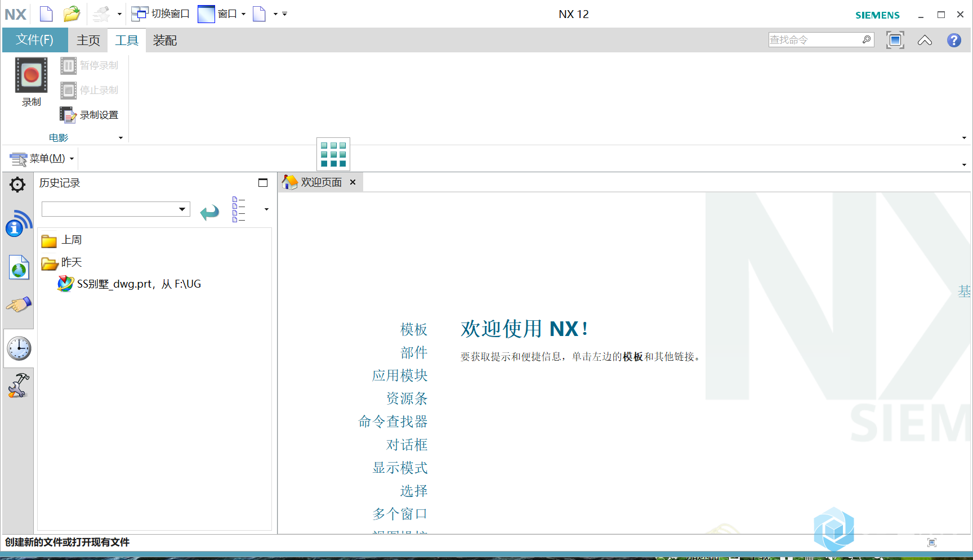Click the 模板 (Templates) link
This screenshot has width=973, height=560.
(x=414, y=329)
